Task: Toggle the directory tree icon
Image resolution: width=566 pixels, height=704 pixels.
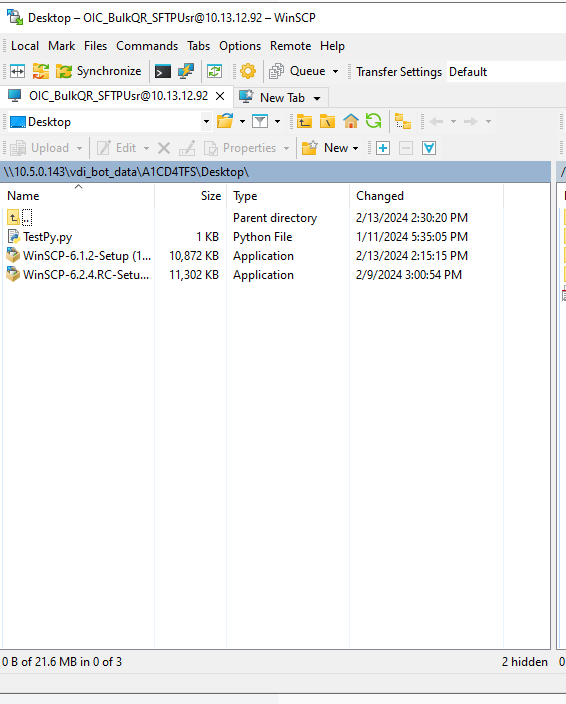Action: [403, 121]
